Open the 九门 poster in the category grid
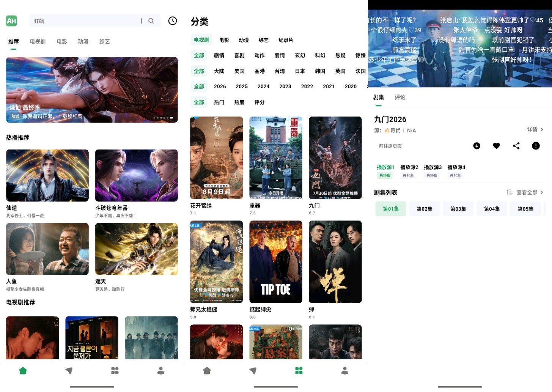Viewport: 552px width, 392px height. point(335,158)
